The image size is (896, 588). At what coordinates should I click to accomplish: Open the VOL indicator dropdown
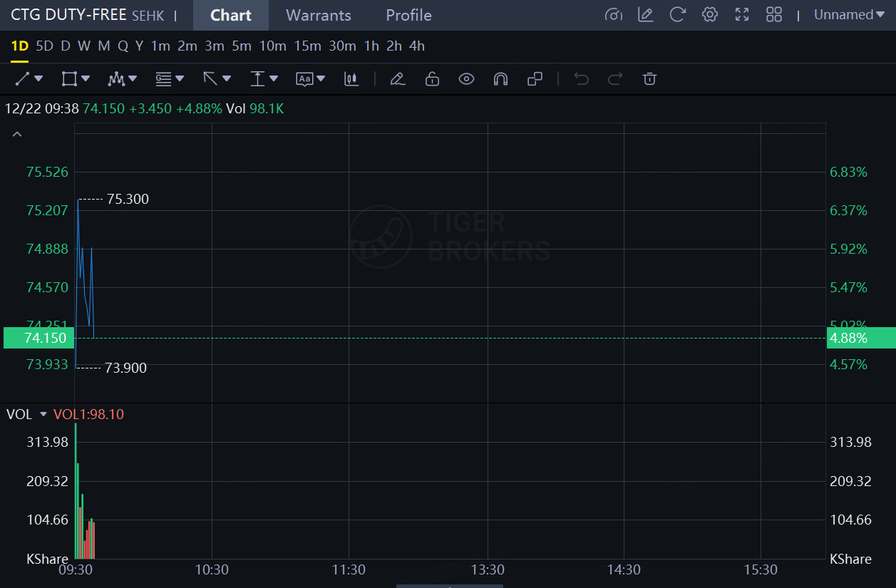tap(43, 414)
